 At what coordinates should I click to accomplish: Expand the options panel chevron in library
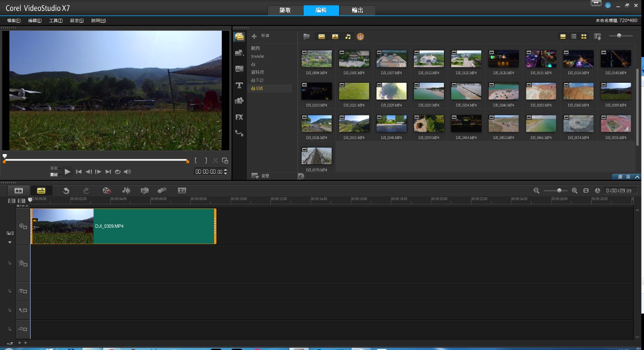tap(637, 177)
